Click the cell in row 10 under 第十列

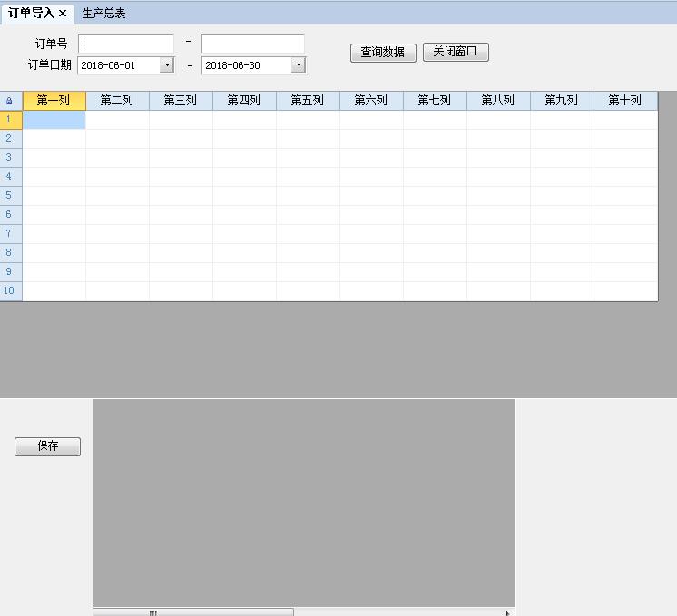[625, 290]
